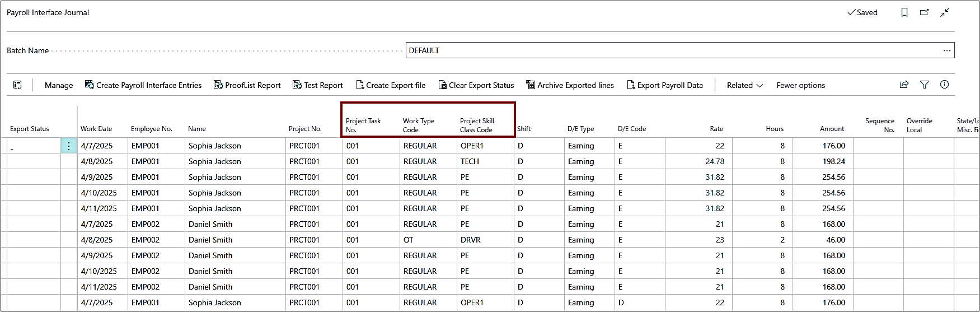
Task: Open the first row's three-dot menu
Action: pyautogui.click(x=68, y=146)
